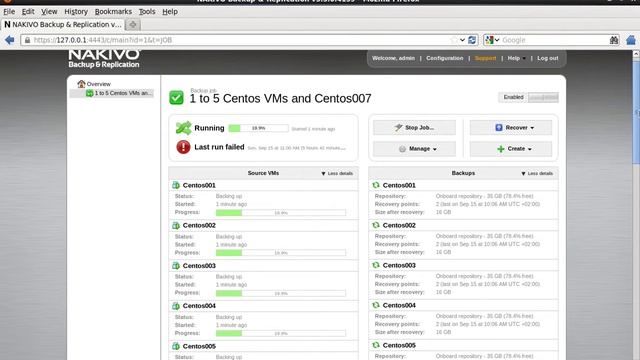Click the Centos001 name in Source VMs
640x360 pixels.
click(199, 185)
